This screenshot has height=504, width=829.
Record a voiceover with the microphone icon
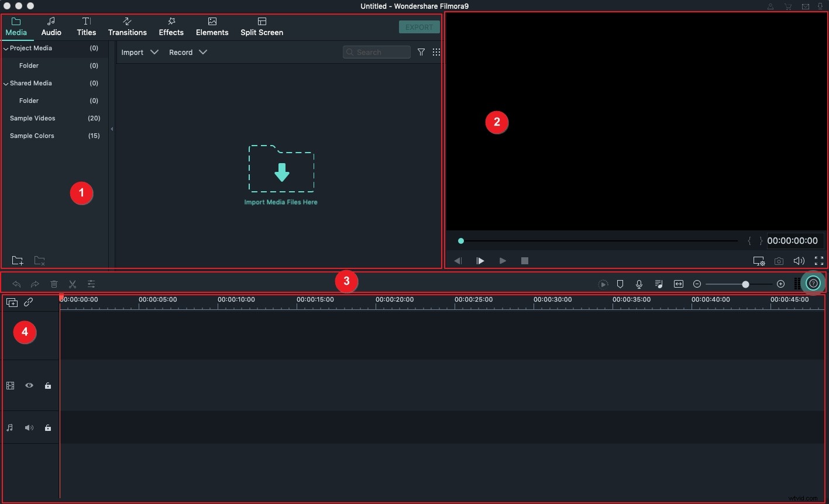coord(639,284)
